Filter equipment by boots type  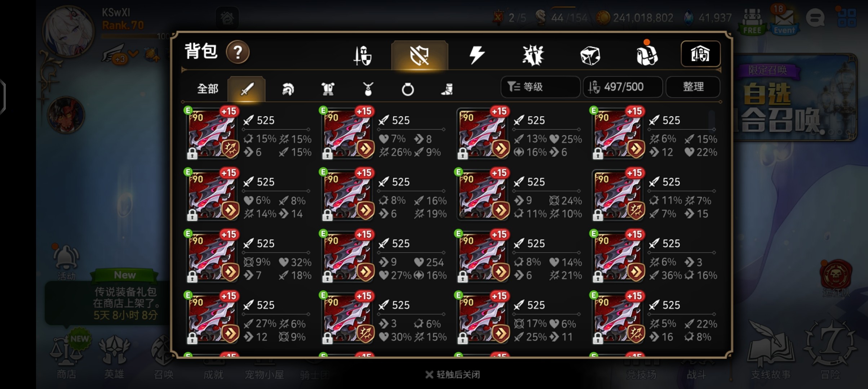(447, 89)
